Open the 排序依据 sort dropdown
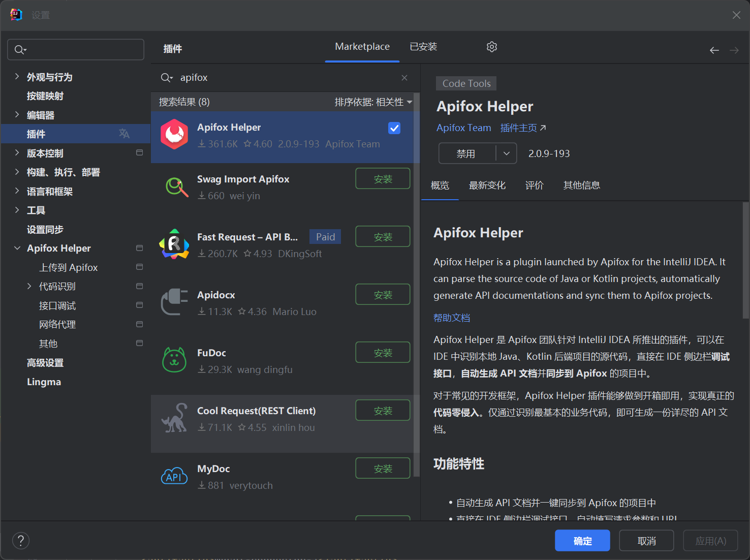750x560 pixels. (x=373, y=102)
